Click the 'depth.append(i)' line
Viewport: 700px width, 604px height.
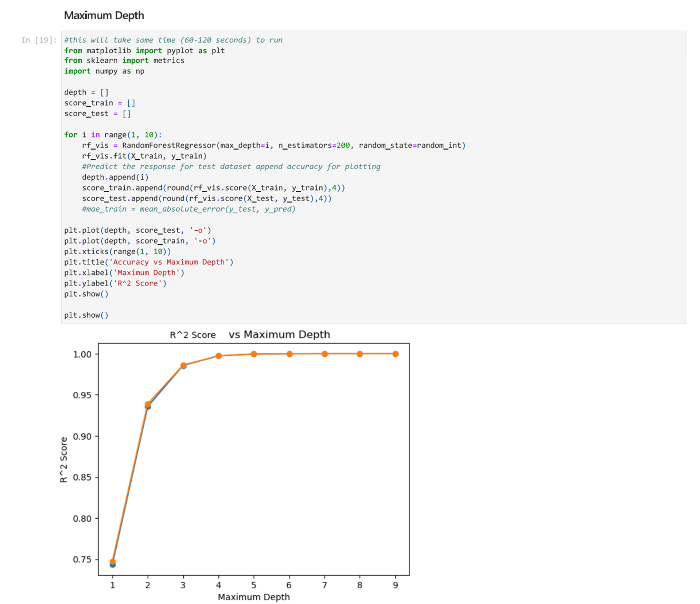tap(115, 177)
